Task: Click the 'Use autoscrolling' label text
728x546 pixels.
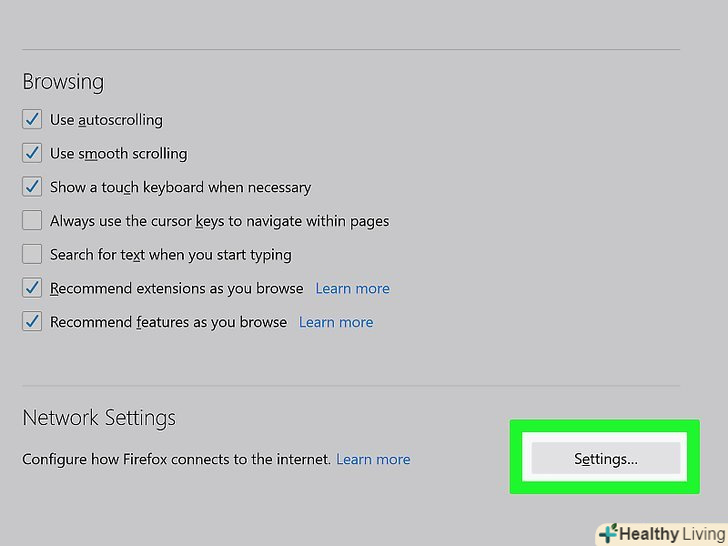Action: point(106,120)
